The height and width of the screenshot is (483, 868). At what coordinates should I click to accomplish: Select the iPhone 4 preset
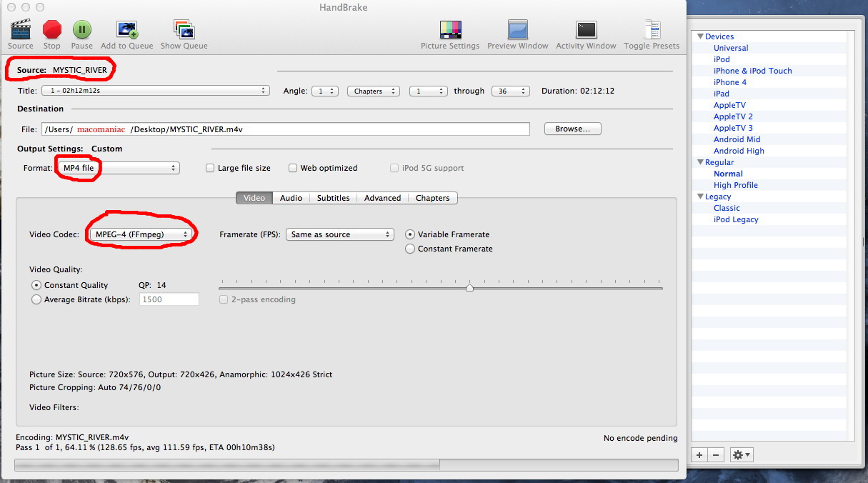click(730, 82)
